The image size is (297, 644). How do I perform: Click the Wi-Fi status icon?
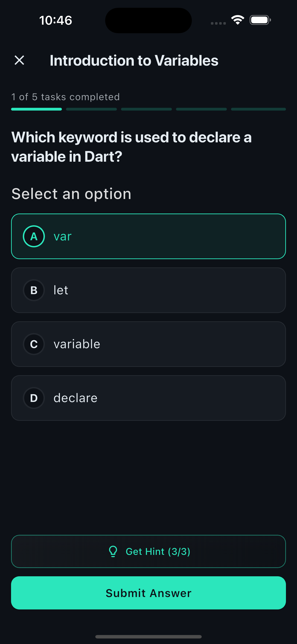tap(238, 20)
